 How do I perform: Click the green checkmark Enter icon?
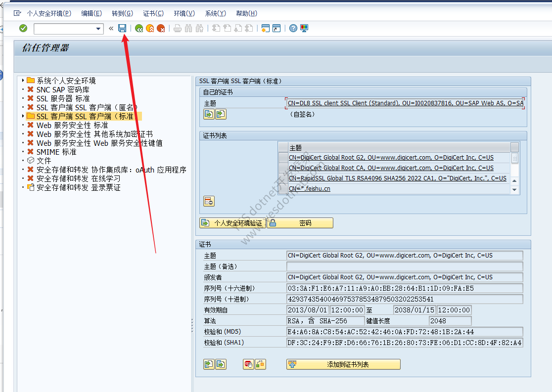[x=23, y=28]
